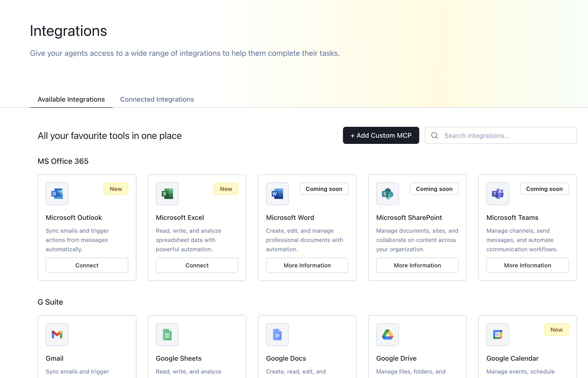The height and width of the screenshot is (378, 588).
Task: Connect Microsoft Outlook
Action: [x=87, y=265]
